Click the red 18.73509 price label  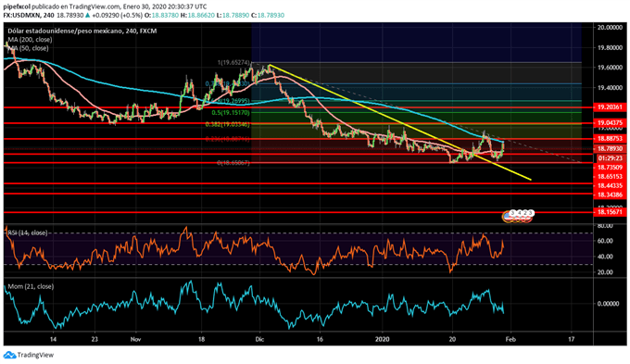[610, 168]
